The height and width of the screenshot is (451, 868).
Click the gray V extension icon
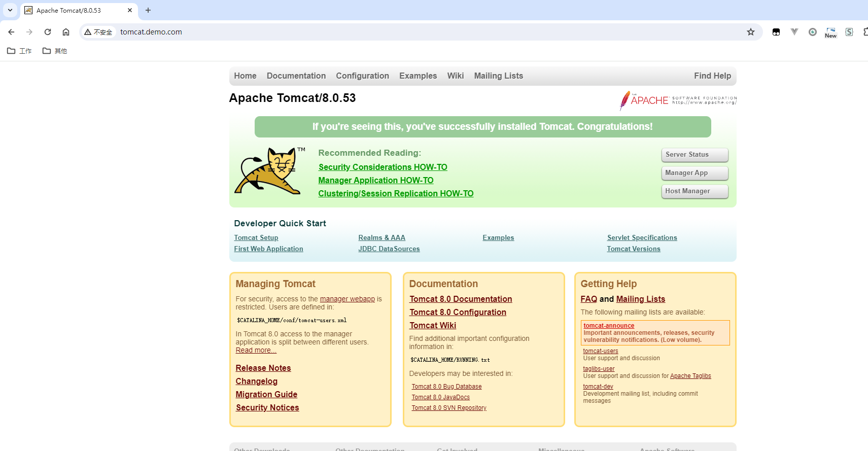[x=794, y=32]
